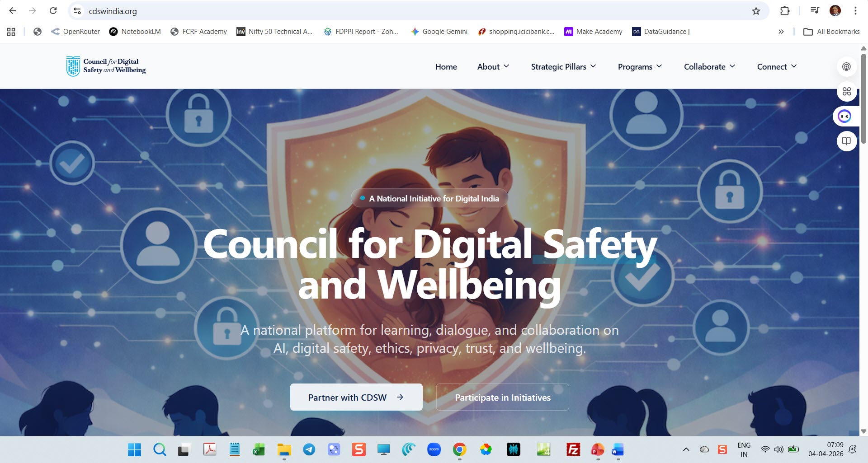Screen dimensions: 868x463
Task: Click Participate in Initiatives button
Action: (502, 397)
